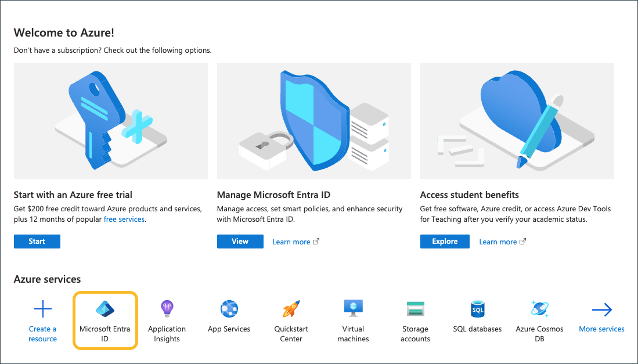Viewport: 638px width, 364px height.
Task: Select the SQL databases icon
Action: click(x=477, y=309)
